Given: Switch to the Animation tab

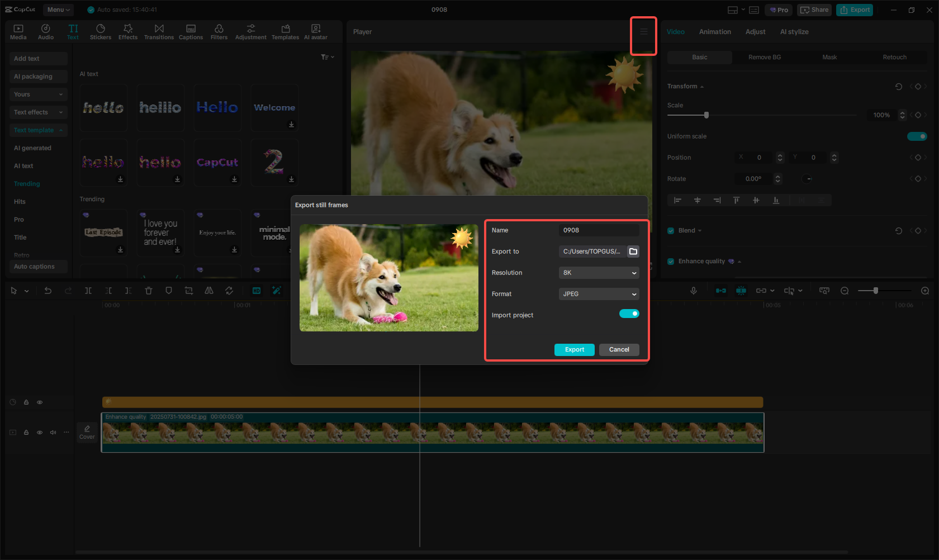Looking at the screenshot, I should pyautogui.click(x=715, y=32).
